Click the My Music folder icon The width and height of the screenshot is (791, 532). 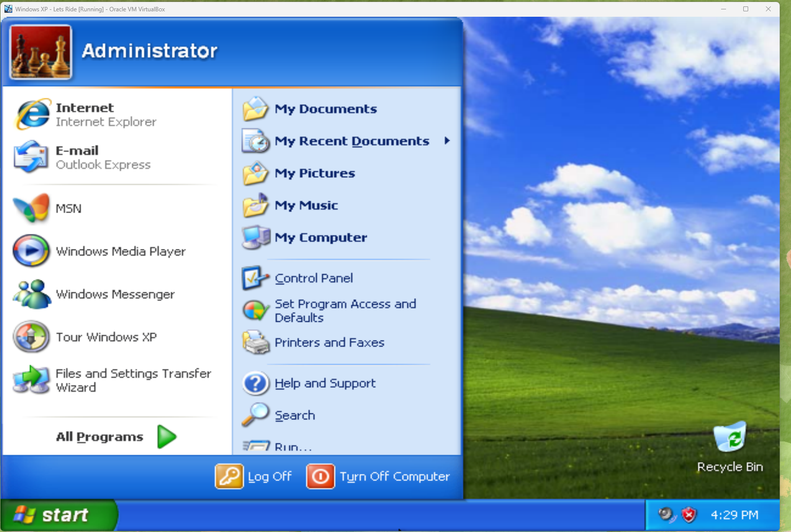coord(255,205)
